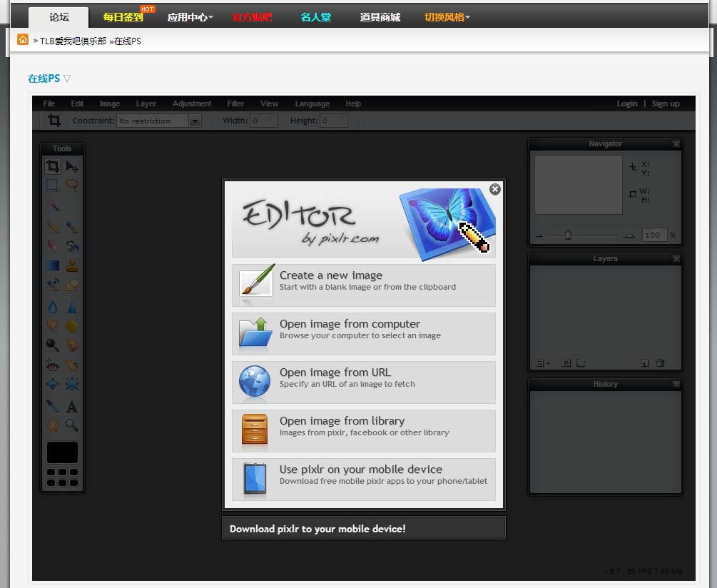Select the Zoom magnifier tool
The height and width of the screenshot is (588, 717).
point(72,425)
